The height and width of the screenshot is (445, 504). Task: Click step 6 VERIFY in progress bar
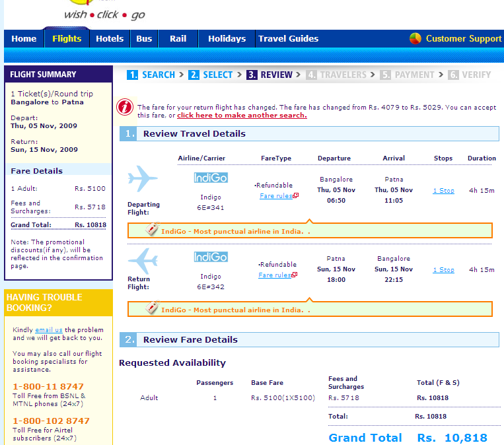(469, 75)
